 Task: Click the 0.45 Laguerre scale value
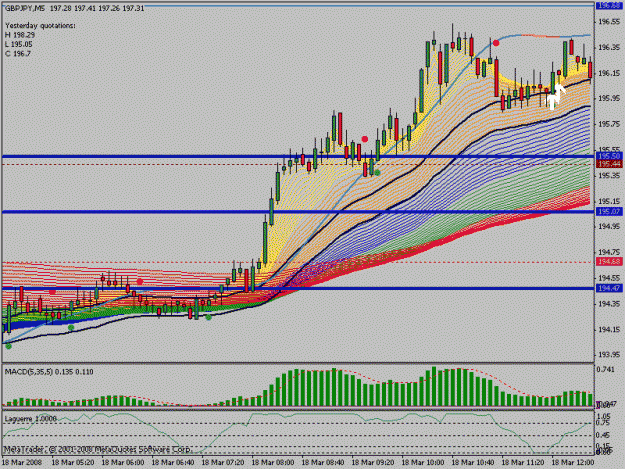tap(603, 435)
